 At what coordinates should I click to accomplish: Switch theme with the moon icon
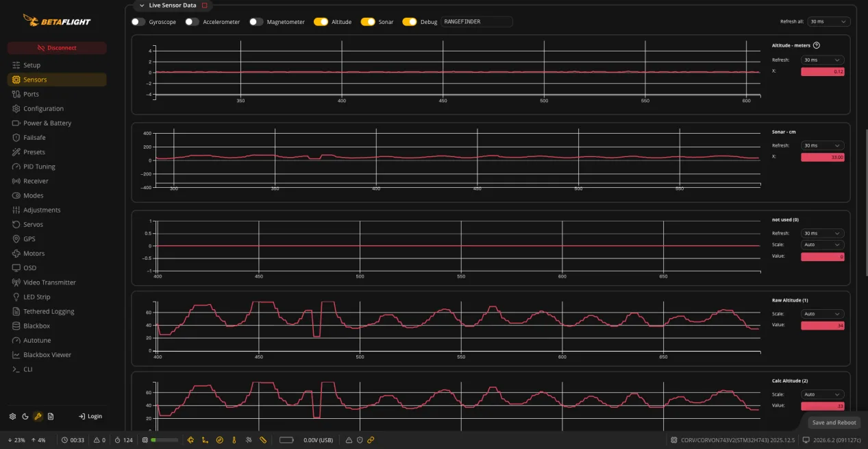point(25,416)
